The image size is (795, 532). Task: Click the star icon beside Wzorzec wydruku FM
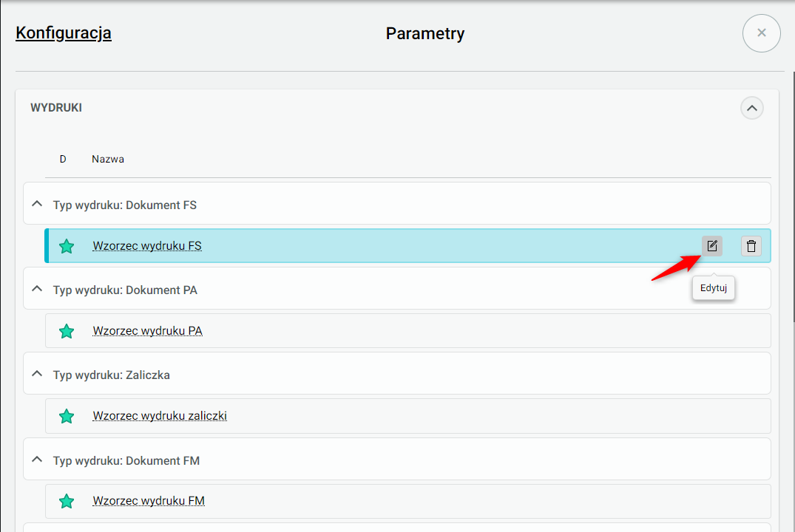click(67, 501)
